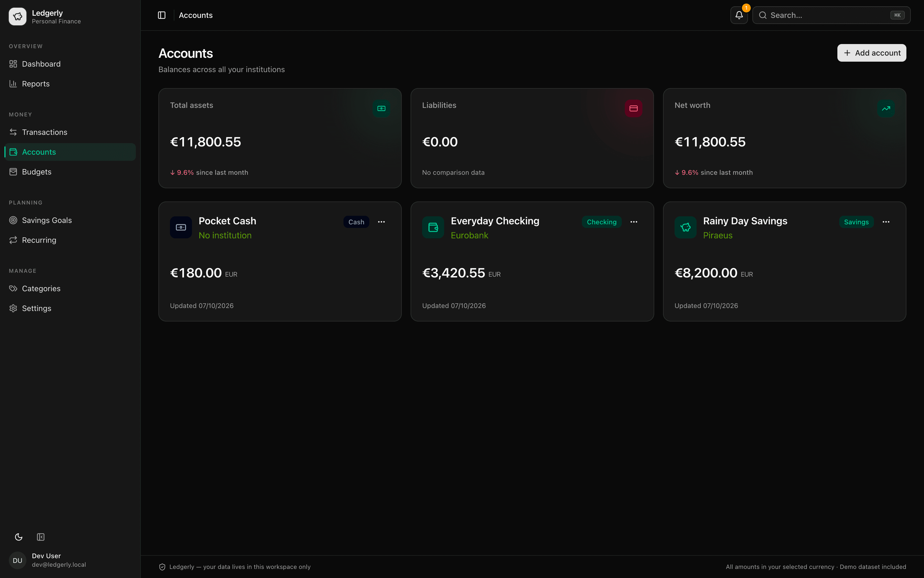Open the Transactions page
Screen dimensions: 924x578
tap(70, 132)
